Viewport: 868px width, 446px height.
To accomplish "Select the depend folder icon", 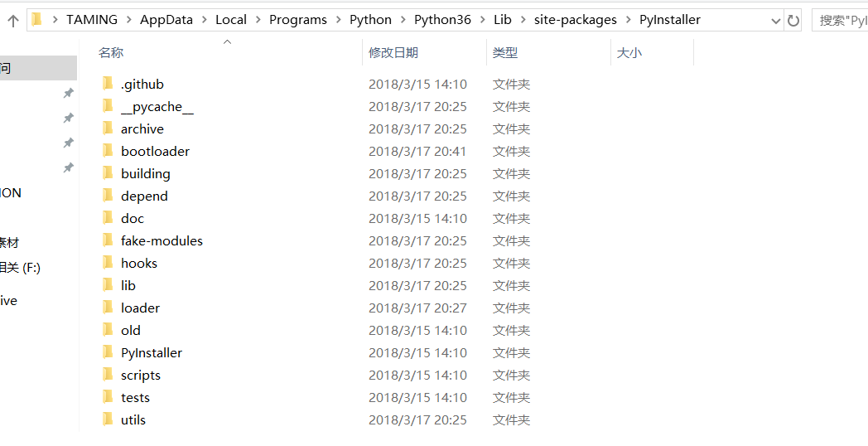I will [108, 196].
